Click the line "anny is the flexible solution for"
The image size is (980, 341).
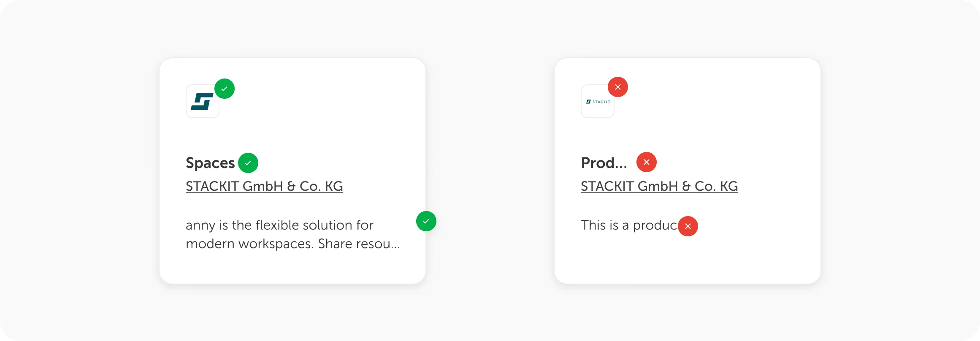[279, 225]
